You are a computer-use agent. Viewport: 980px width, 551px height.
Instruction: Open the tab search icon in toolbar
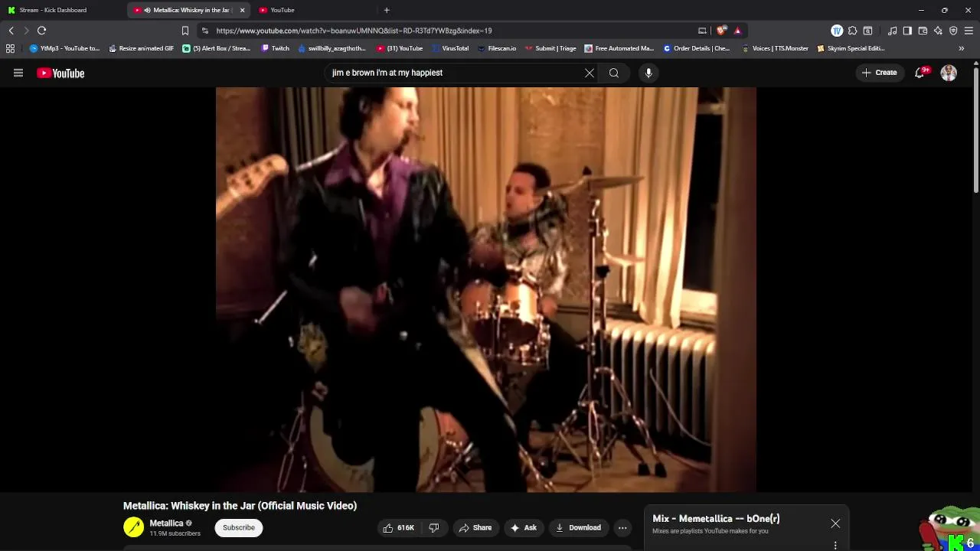(x=867, y=31)
